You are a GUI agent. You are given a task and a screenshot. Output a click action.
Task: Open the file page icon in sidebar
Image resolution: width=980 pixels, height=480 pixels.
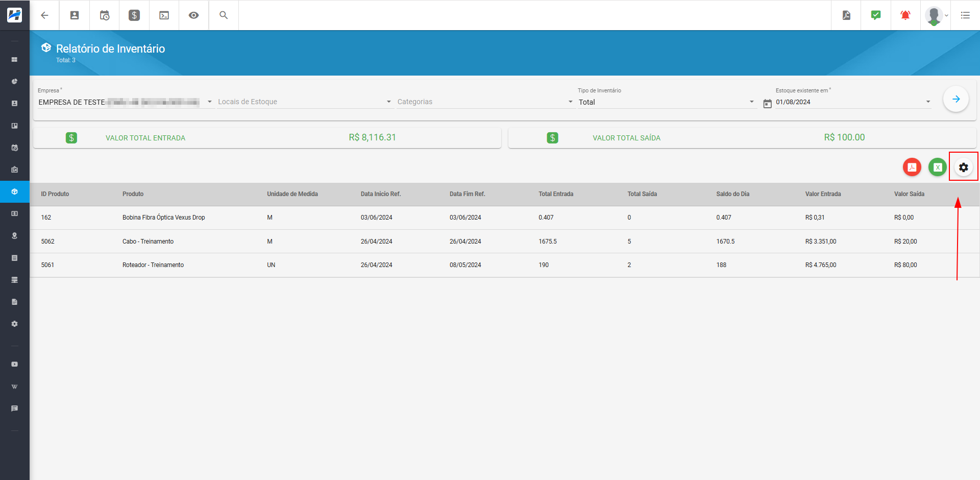[x=15, y=302]
